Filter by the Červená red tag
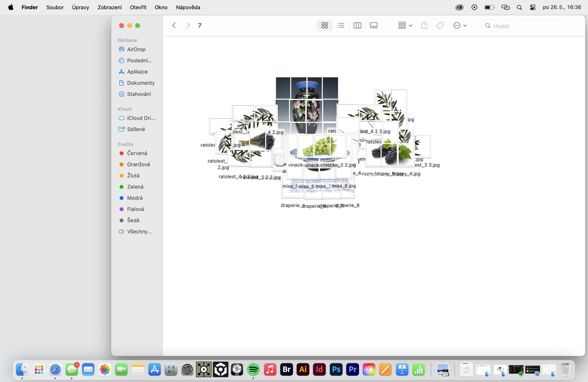 tap(137, 153)
